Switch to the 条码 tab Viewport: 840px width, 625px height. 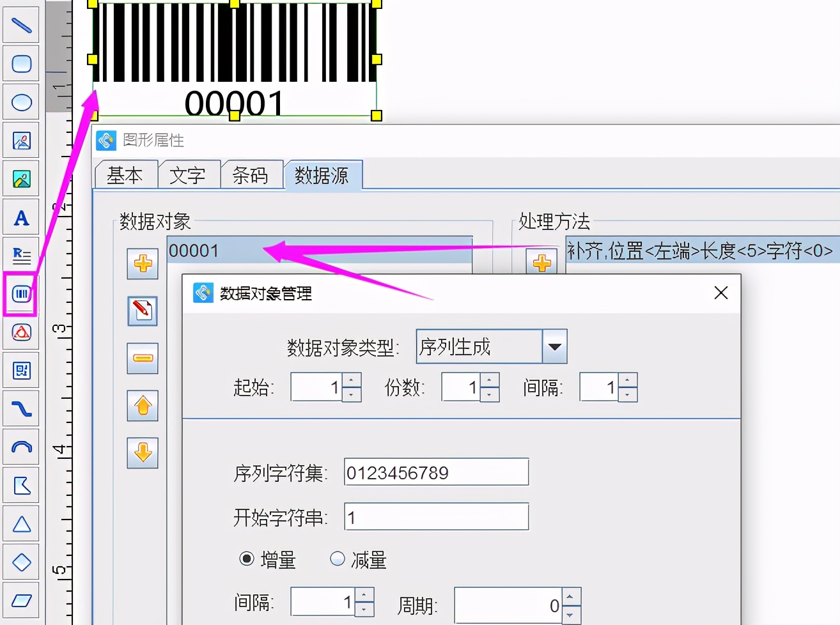pyautogui.click(x=251, y=175)
